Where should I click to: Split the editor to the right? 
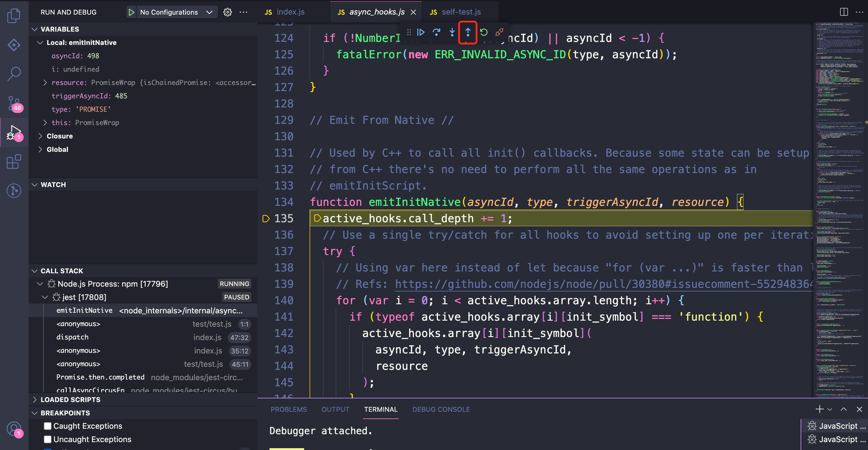coord(844,12)
